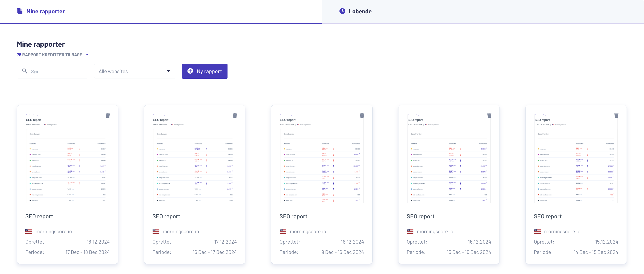644x274 pixels.
Task: Create a new report with Ny rapport
Action: tap(205, 71)
